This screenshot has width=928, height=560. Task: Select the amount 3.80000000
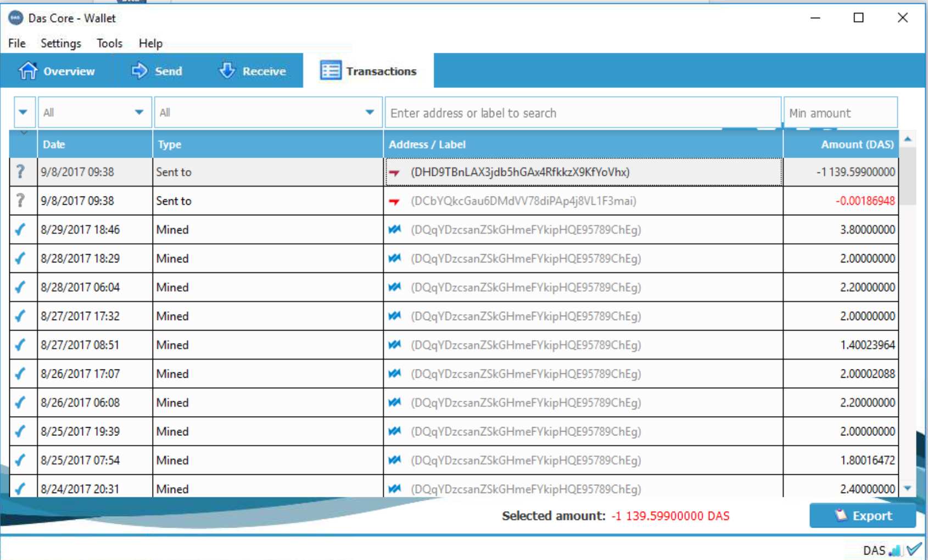click(x=867, y=229)
